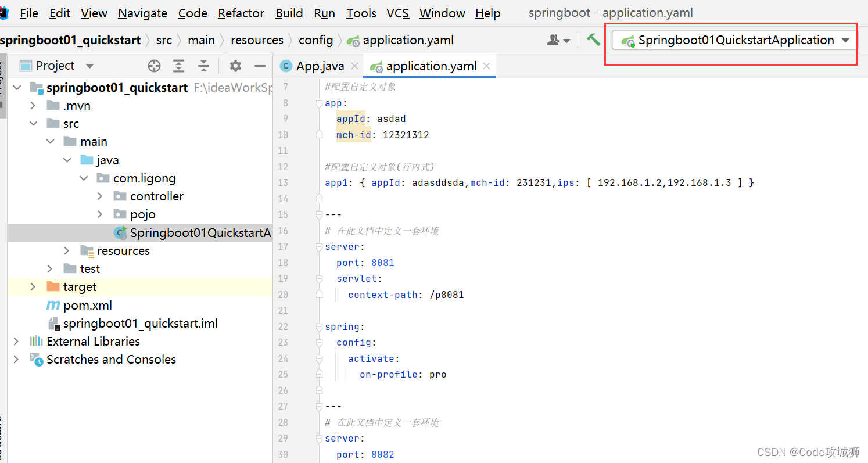868x463 pixels.
Task: Click resources in the breadcrumb path
Action: click(x=257, y=40)
